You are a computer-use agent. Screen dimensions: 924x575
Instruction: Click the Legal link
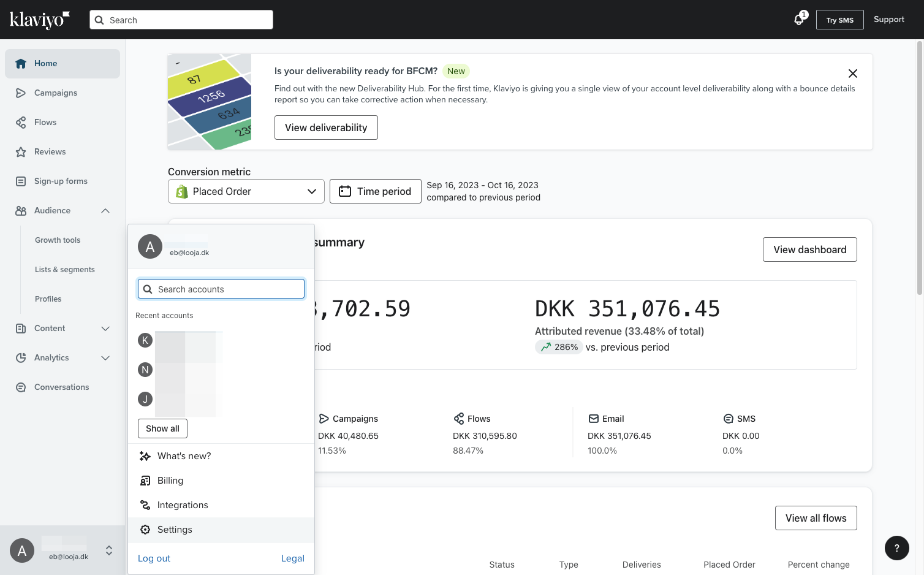tap(293, 558)
